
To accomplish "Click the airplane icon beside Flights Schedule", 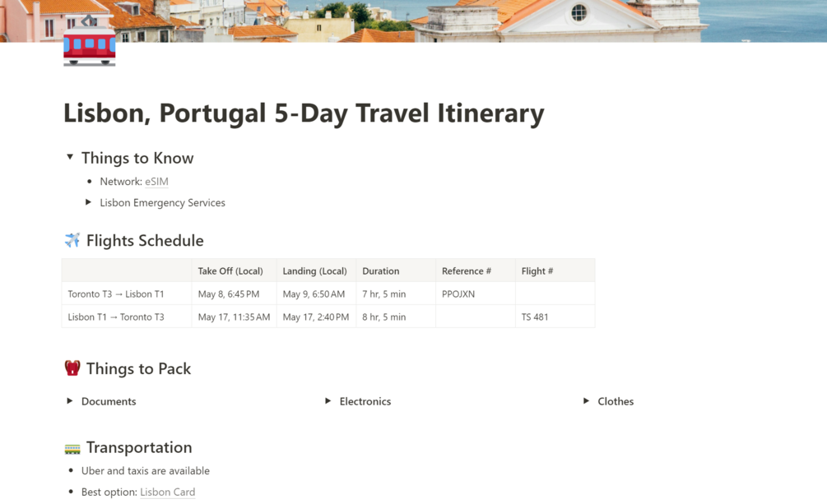I will point(72,240).
